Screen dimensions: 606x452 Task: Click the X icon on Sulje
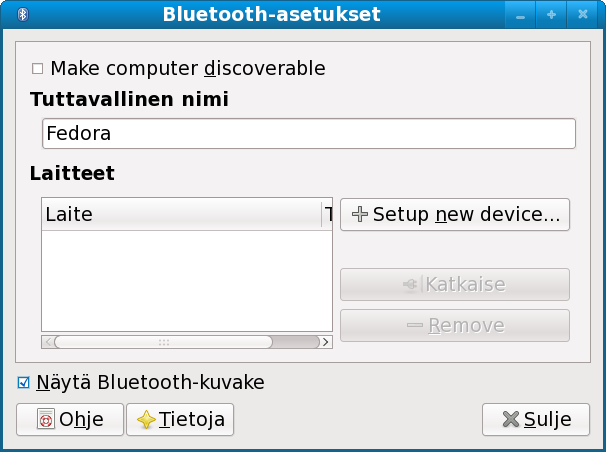(510, 420)
